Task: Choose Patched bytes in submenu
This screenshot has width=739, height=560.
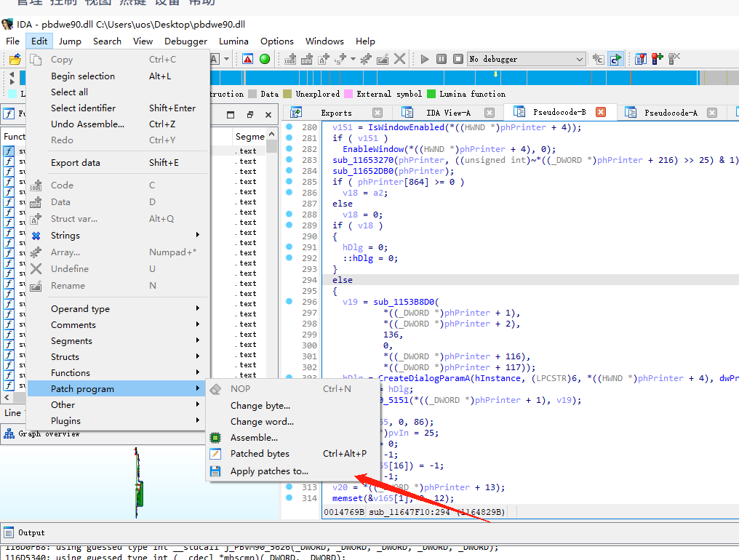Action: (x=292, y=454)
